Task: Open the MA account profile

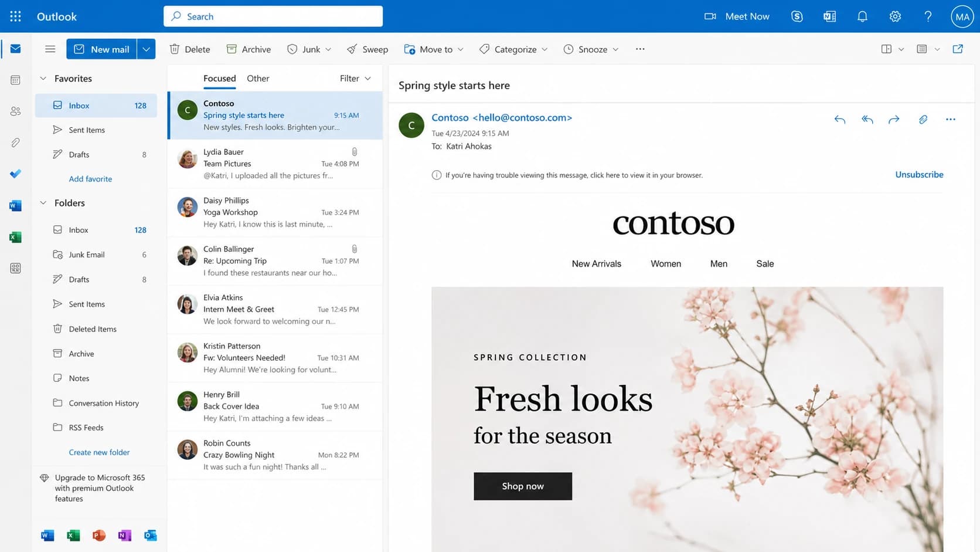Action: (x=962, y=16)
